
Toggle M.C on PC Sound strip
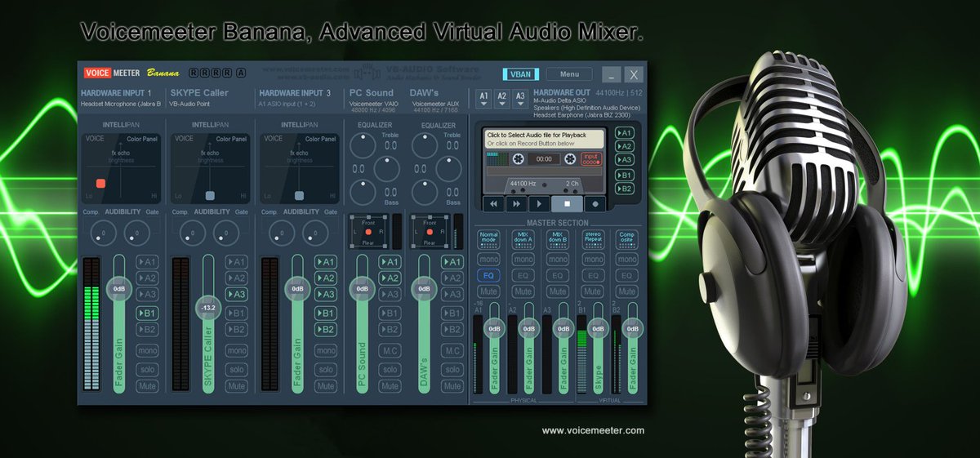point(390,351)
